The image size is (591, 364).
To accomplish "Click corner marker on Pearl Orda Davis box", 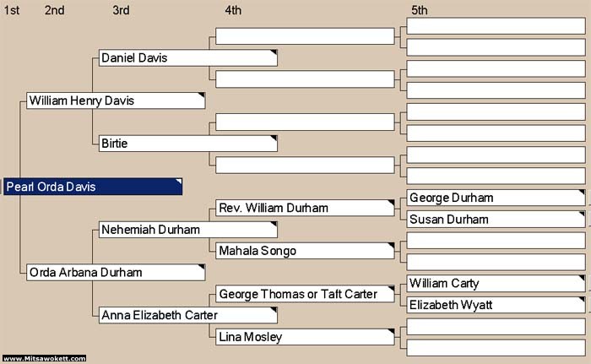I will (178, 182).
